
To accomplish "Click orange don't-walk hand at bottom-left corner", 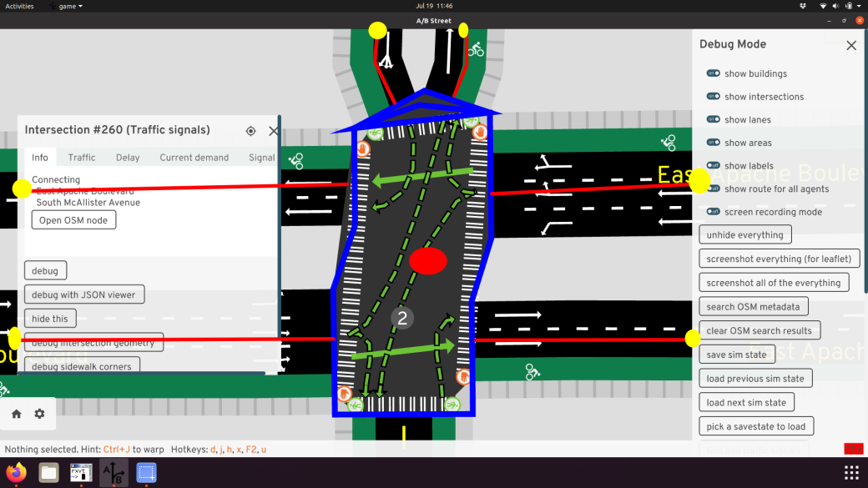I will 345,394.
